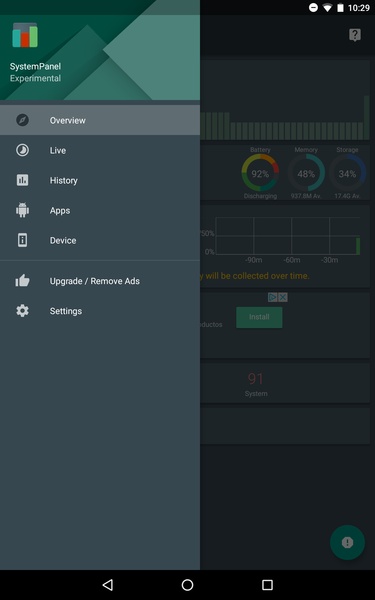Tap the battery status bar icon

click(340, 8)
